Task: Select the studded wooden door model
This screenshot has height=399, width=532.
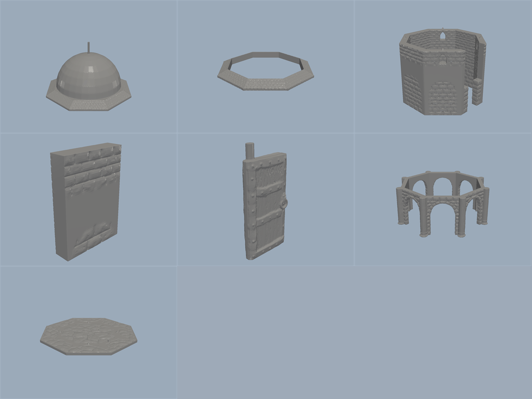Action: (265, 201)
